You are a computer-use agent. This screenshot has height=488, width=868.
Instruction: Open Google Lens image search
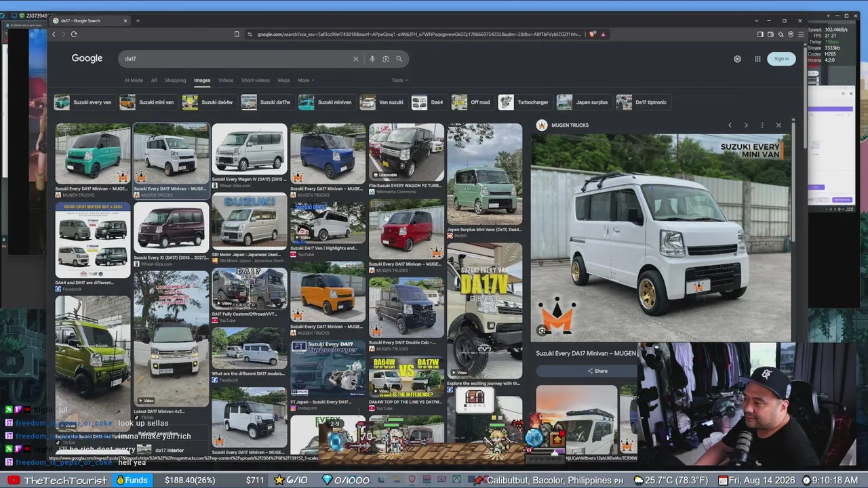tap(386, 59)
